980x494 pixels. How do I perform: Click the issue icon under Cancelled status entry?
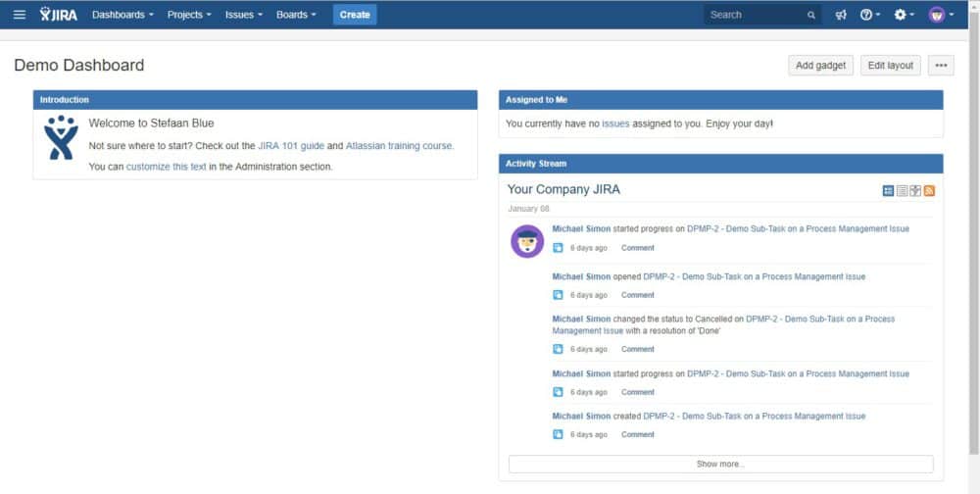click(x=558, y=349)
